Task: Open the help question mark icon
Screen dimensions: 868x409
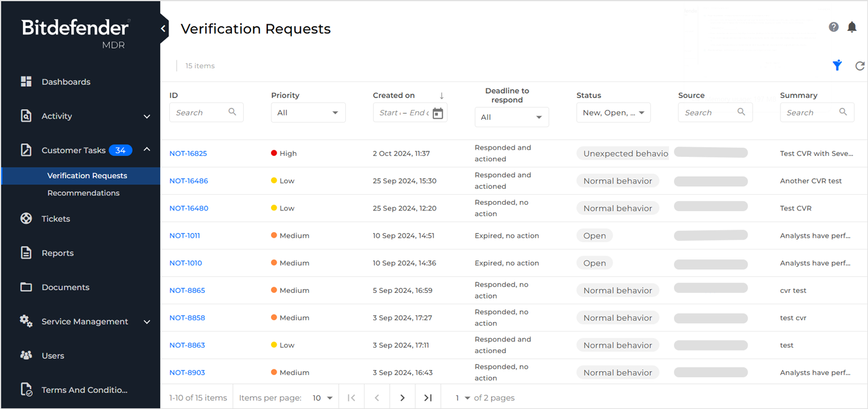Action: (x=833, y=27)
